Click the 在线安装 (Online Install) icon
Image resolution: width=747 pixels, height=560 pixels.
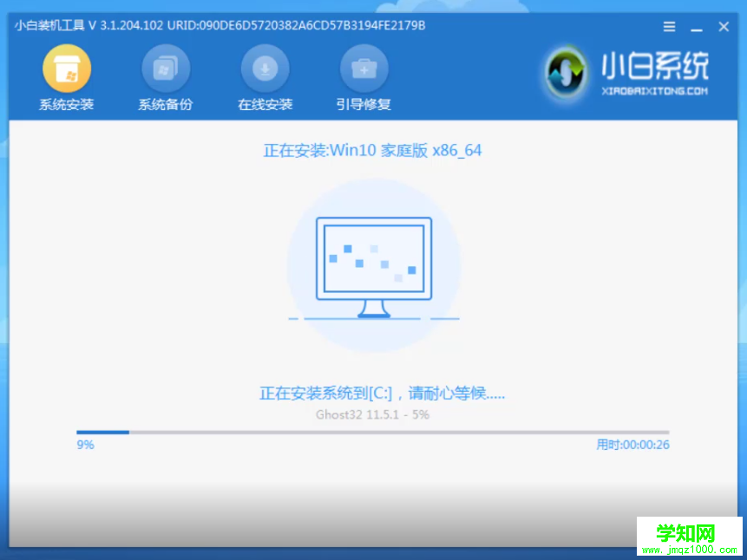coord(265,67)
